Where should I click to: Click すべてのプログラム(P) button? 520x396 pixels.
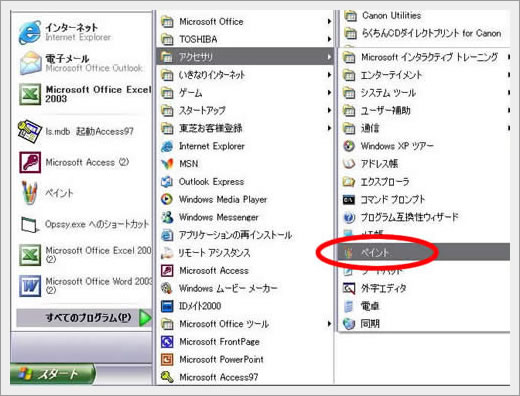[x=84, y=318]
